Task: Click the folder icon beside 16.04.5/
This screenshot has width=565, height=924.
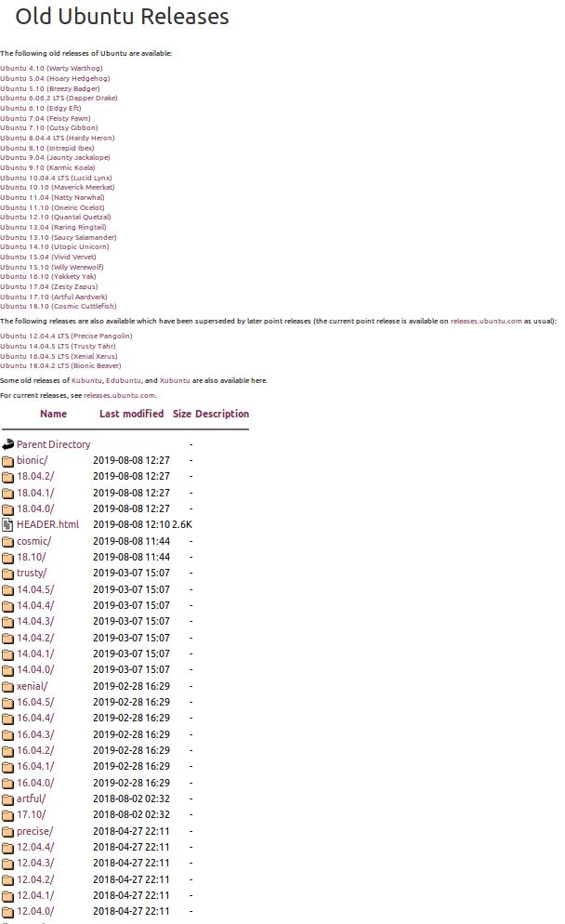Action: pyautogui.click(x=7, y=703)
